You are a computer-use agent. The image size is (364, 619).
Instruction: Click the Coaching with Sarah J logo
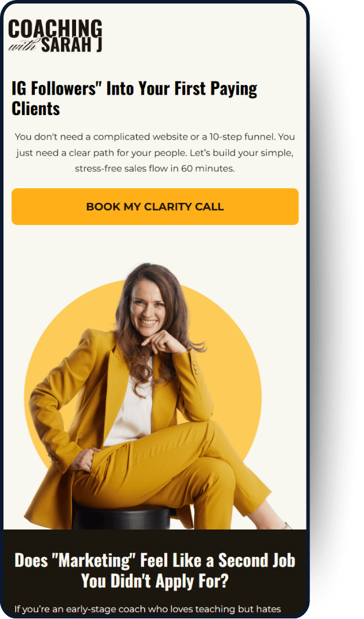(55, 35)
